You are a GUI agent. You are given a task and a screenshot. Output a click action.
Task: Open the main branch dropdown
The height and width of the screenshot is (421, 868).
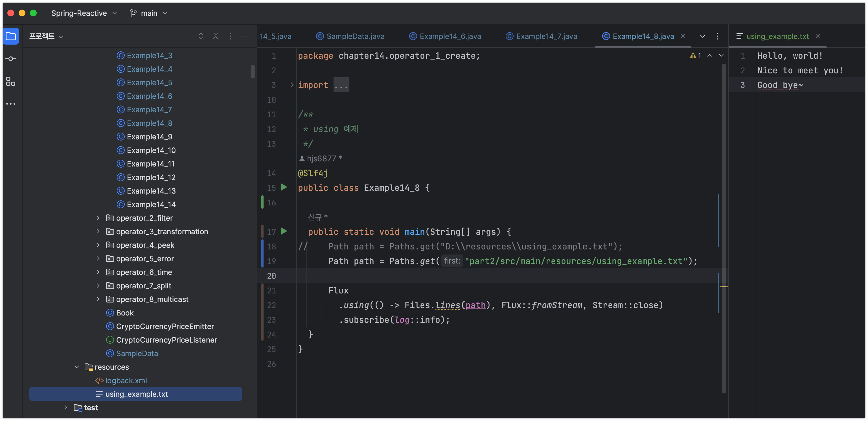(149, 13)
